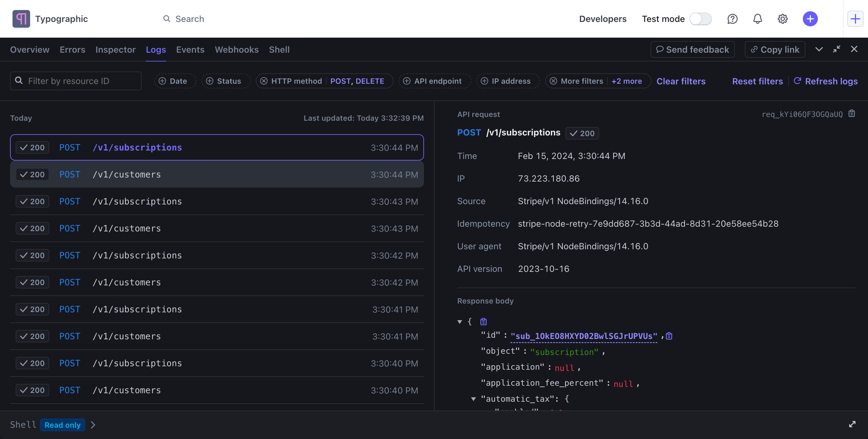The width and height of the screenshot is (868, 439).
Task: Switch to the Events tab
Action: click(x=190, y=49)
